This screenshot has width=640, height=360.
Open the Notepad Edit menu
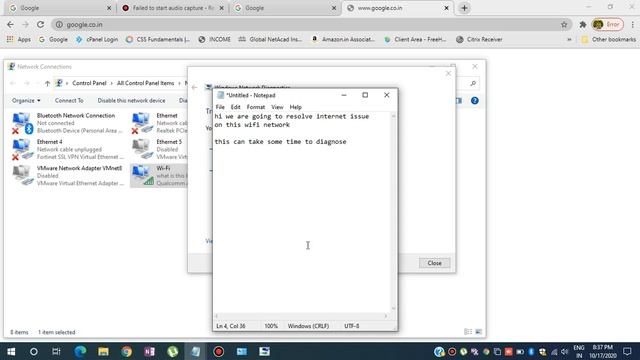236,107
